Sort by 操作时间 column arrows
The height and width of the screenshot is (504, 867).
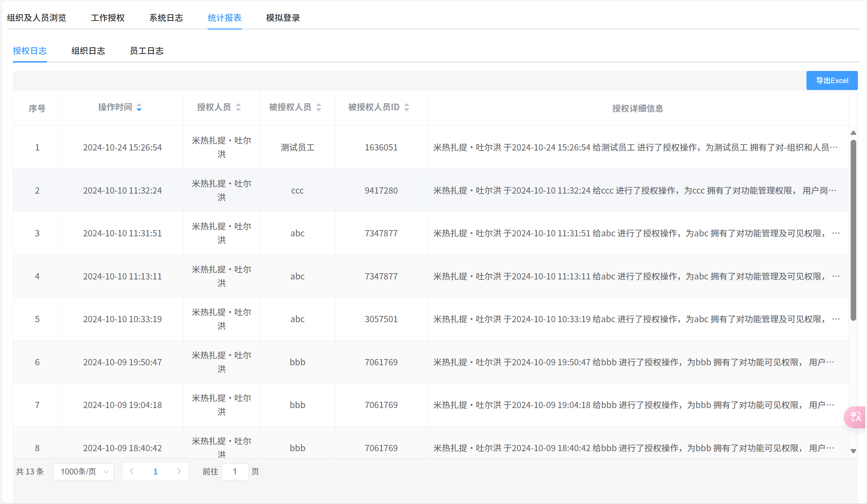(x=139, y=107)
